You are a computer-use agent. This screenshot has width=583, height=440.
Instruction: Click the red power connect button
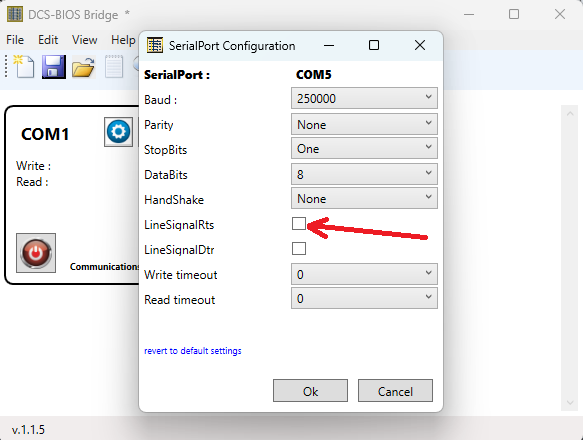36,253
